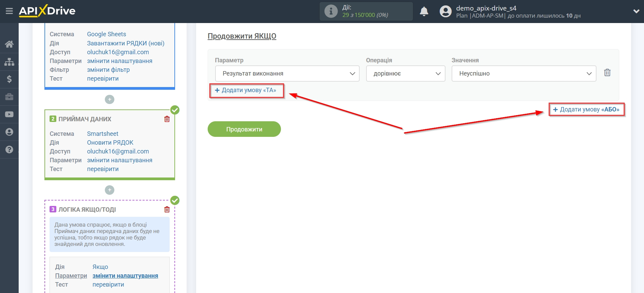Delete the ПРИЙМАЧ ДАНИХ block

tap(167, 119)
